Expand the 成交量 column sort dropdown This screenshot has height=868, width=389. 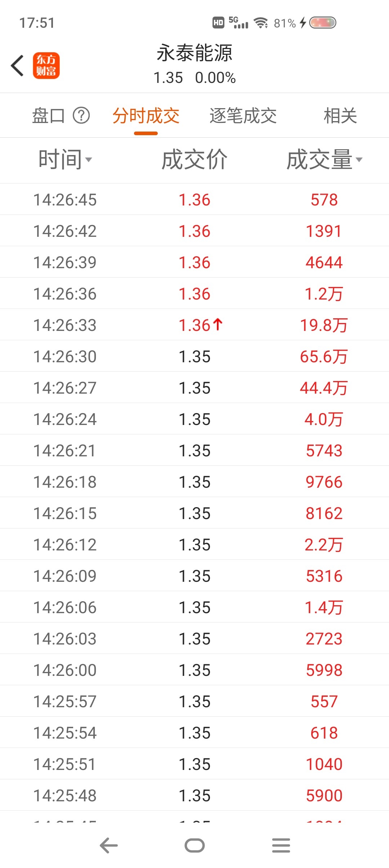point(324,159)
